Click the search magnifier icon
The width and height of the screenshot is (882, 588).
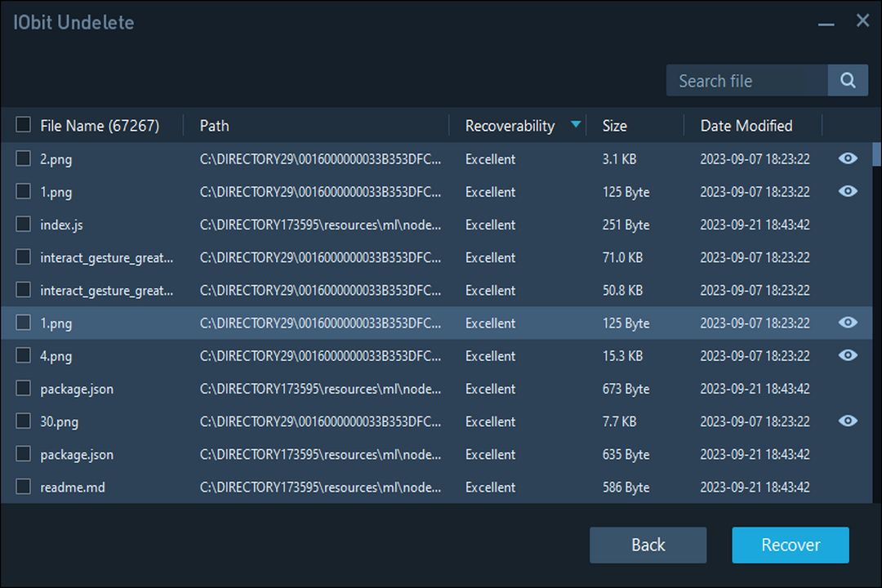(x=848, y=80)
